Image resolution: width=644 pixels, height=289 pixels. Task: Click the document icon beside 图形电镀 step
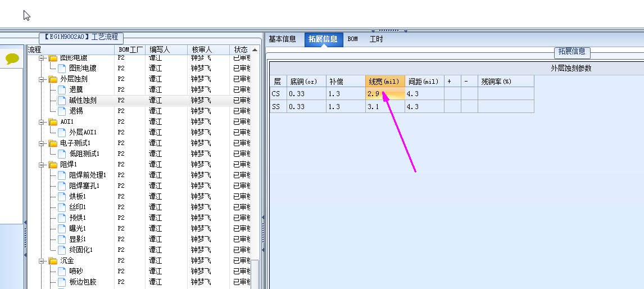62,68
